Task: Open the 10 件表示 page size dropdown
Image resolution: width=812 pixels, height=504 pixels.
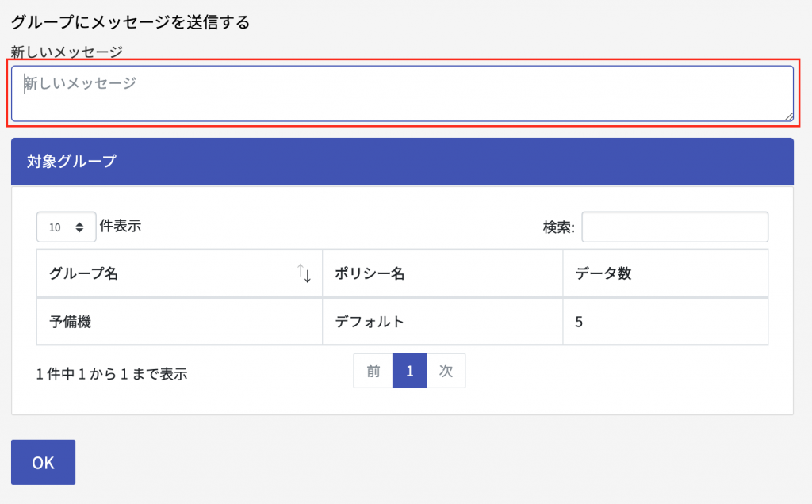Action: (x=66, y=227)
